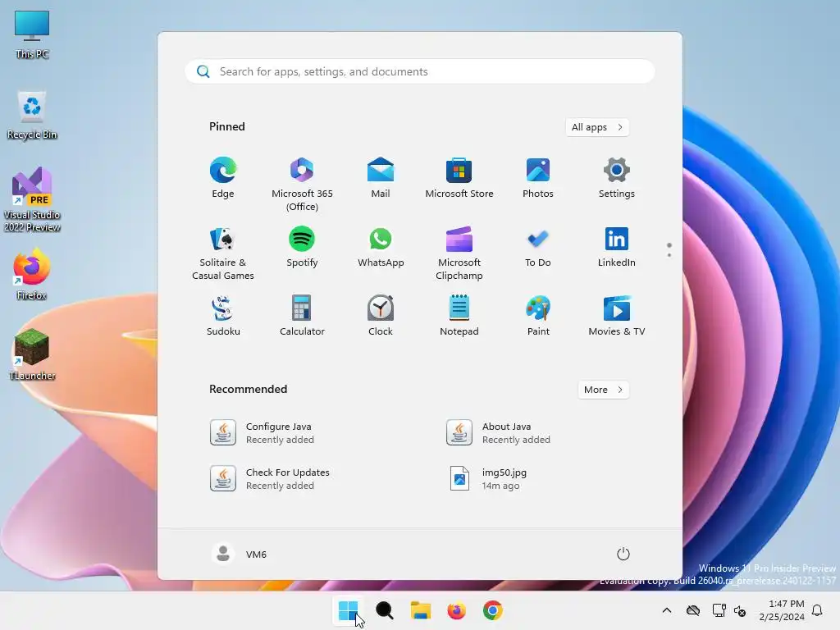Go to next pinned apps page dot
840x630 pixels.
[x=669, y=255]
